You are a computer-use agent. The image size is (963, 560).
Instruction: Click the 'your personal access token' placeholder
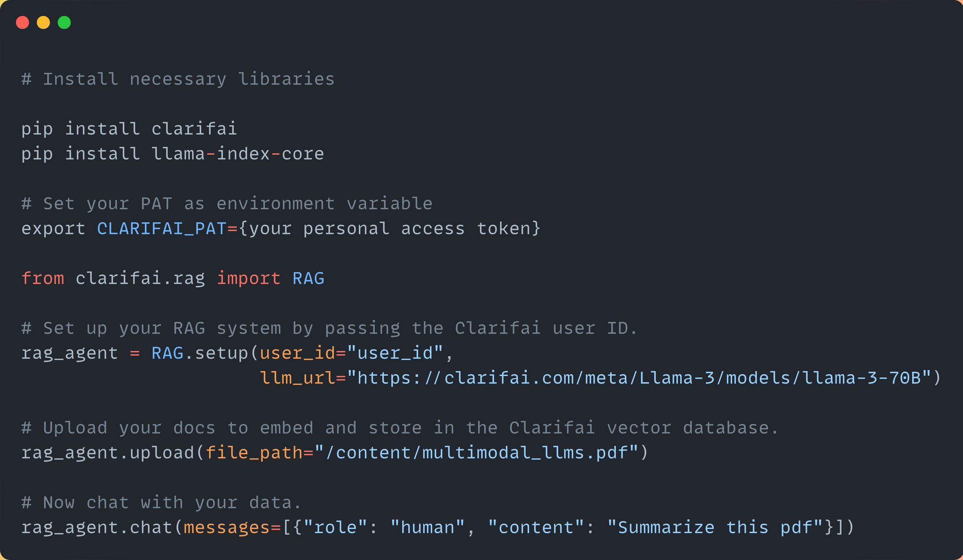point(390,229)
